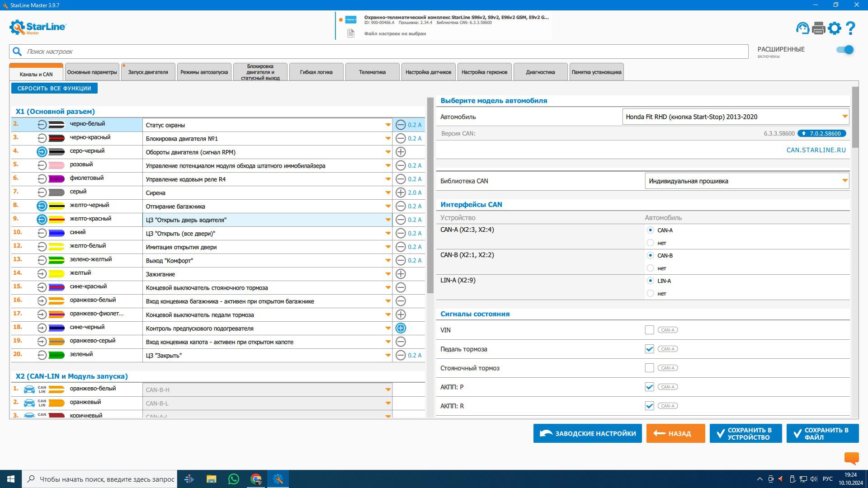This screenshot has height=488, width=868.
Task: Check Стояночный тормоз checkbox
Action: pyautogui.click(x=649, y=368)
